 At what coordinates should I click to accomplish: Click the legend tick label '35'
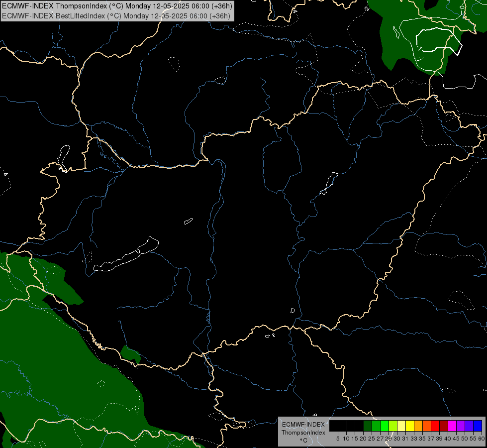(x=422, y=439)
